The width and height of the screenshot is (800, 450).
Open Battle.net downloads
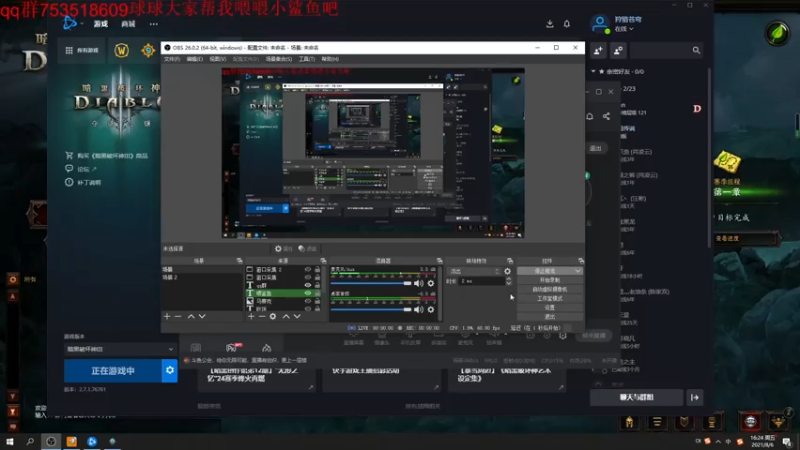tap(549, 23)
